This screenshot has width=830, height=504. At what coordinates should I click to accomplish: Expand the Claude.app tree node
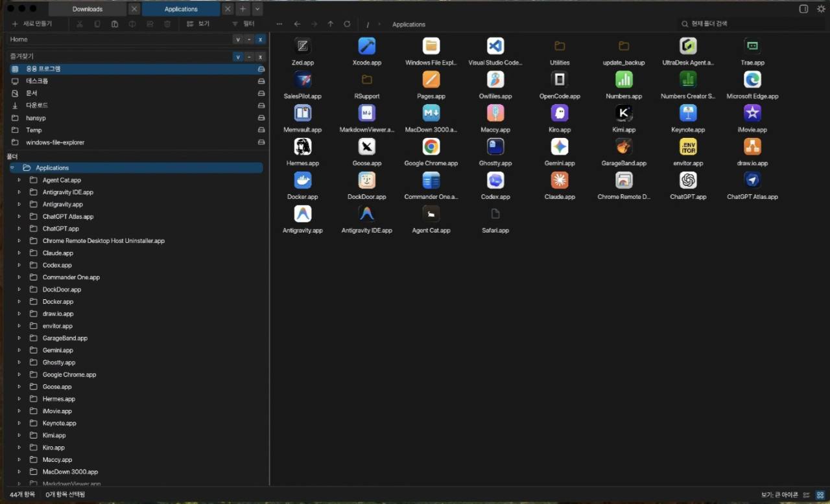pos(19,253)
